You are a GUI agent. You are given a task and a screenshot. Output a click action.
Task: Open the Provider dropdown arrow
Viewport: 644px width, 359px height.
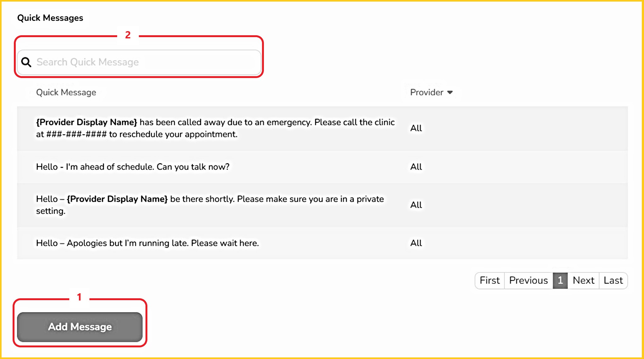(450, 93)
